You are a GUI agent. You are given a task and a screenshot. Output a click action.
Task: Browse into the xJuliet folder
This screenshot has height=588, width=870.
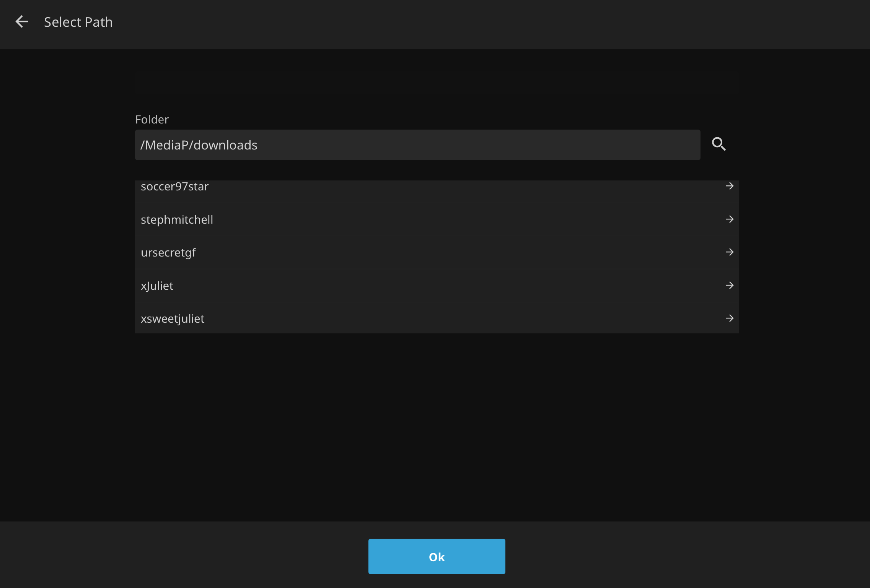click(x=157, y=286)
